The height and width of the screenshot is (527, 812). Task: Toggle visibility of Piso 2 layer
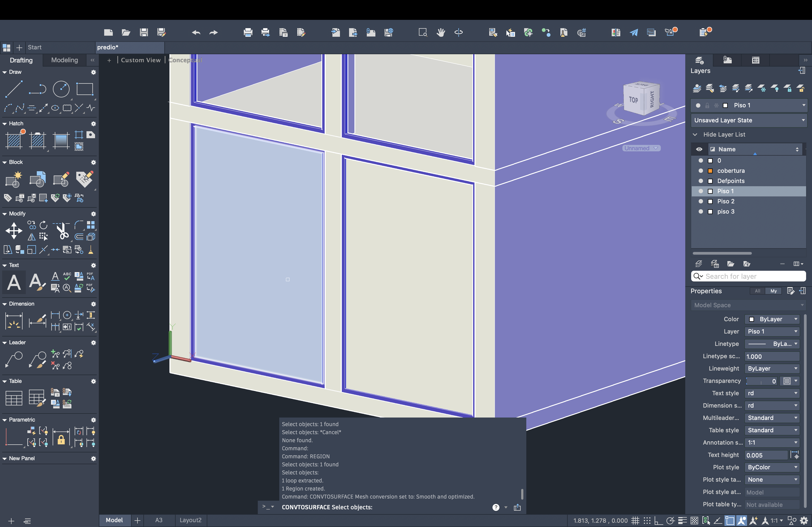pyautogui.click(x=701, y=202)
